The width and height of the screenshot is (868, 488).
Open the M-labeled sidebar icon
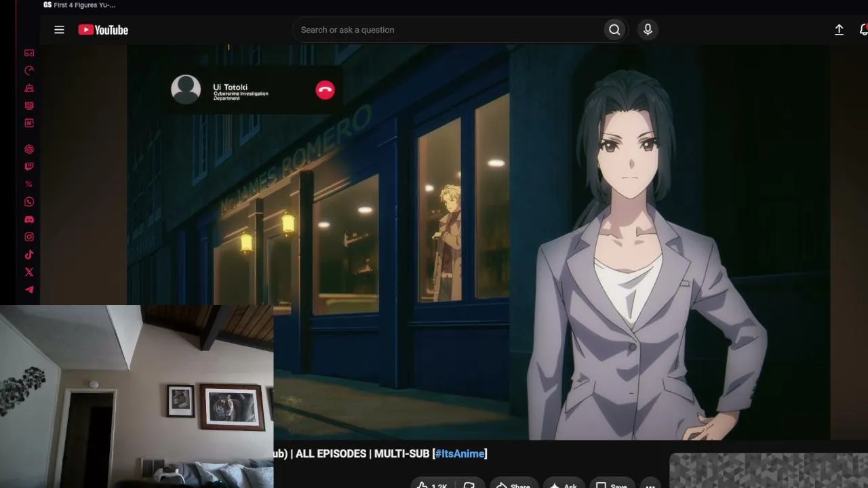pyautogui.click(x=29, y=123)
